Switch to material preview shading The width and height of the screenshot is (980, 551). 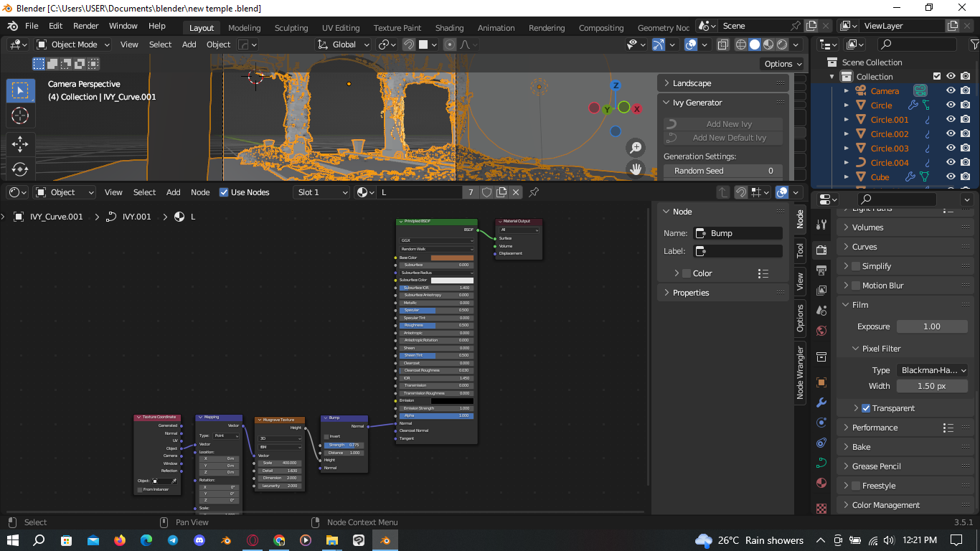tap(768, 44)
